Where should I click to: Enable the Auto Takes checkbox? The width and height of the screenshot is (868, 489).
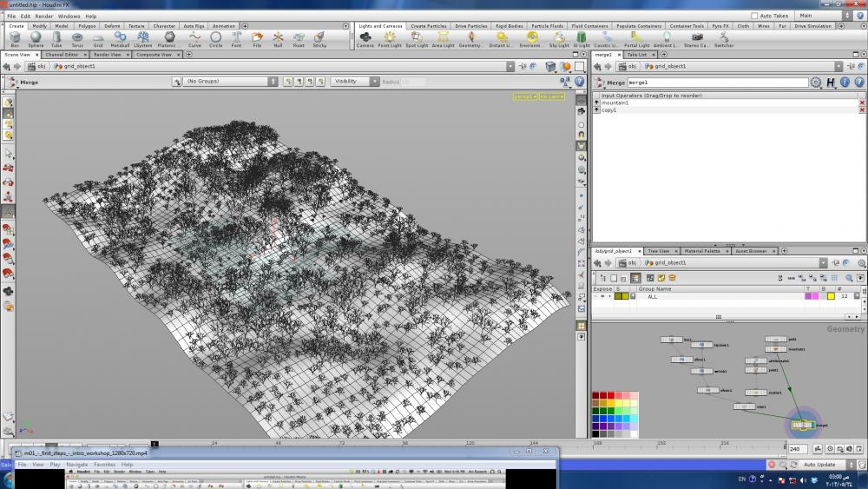(x=754, y=16)
